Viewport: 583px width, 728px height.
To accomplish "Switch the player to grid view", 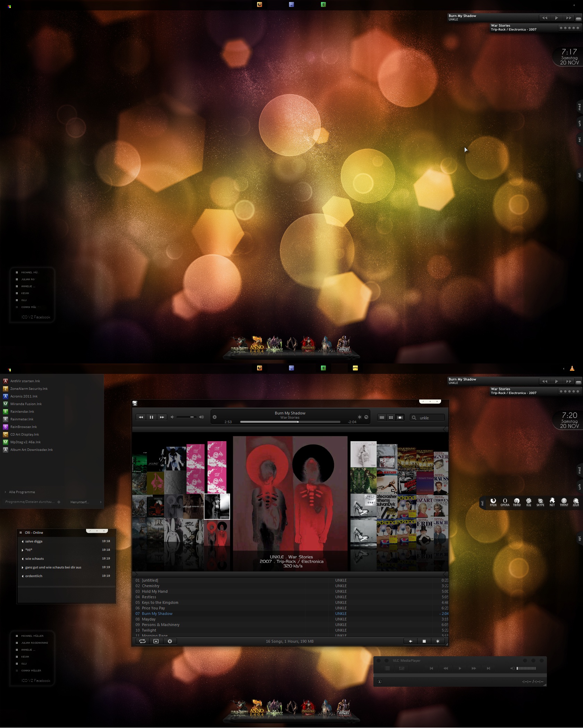I will pyautogui.click(x=391, y=417).
